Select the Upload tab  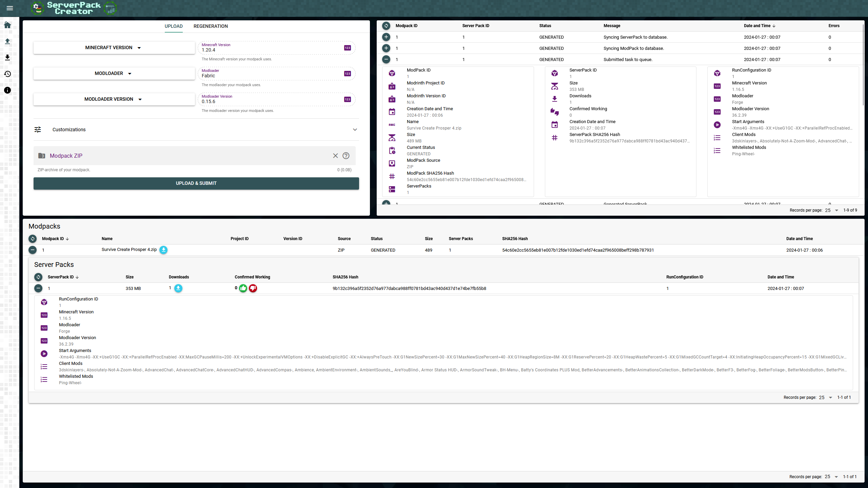coord(174,26)
